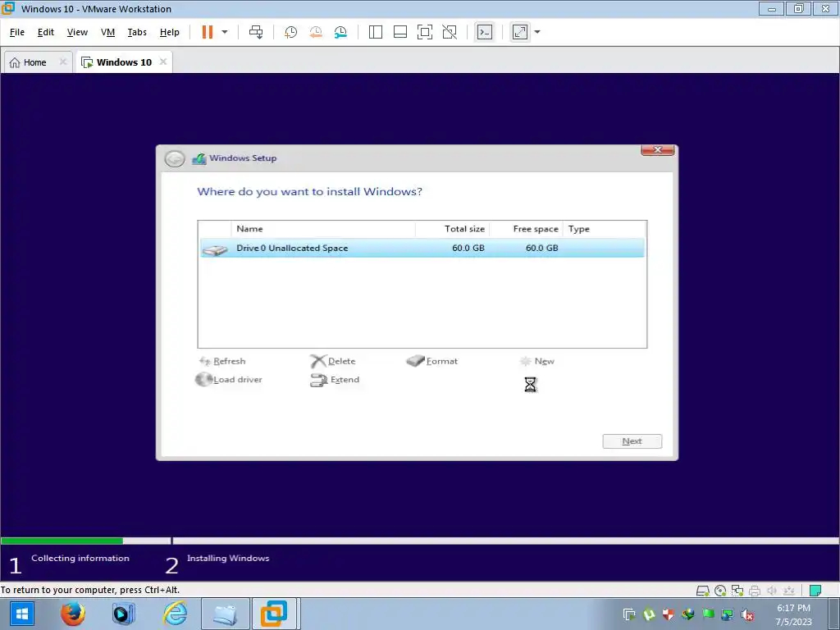Screen dimensions: 840x630
Task: Click the sound card status icon
Action: (x=772, y=591)
